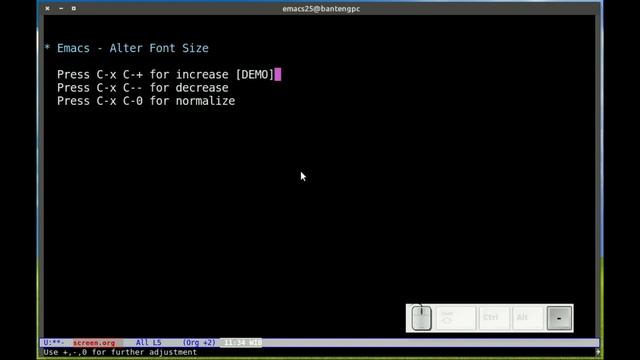Click 'All L5' position indicator in modeline

coord(149,342)
